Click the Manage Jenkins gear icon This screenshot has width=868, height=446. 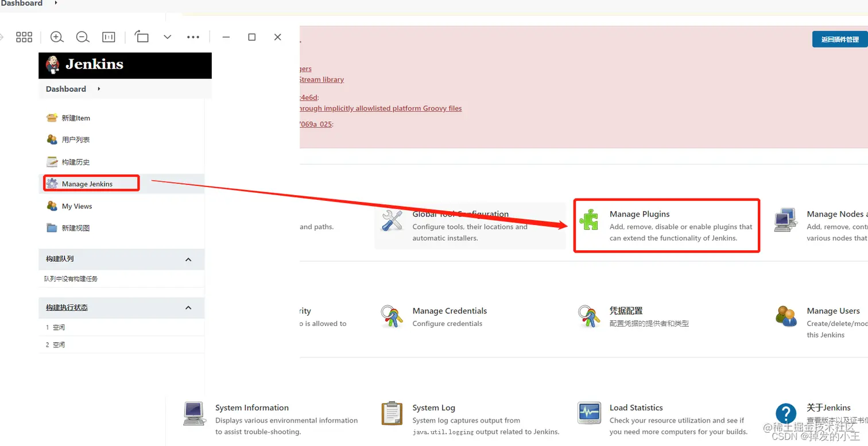tap(52, 184)
